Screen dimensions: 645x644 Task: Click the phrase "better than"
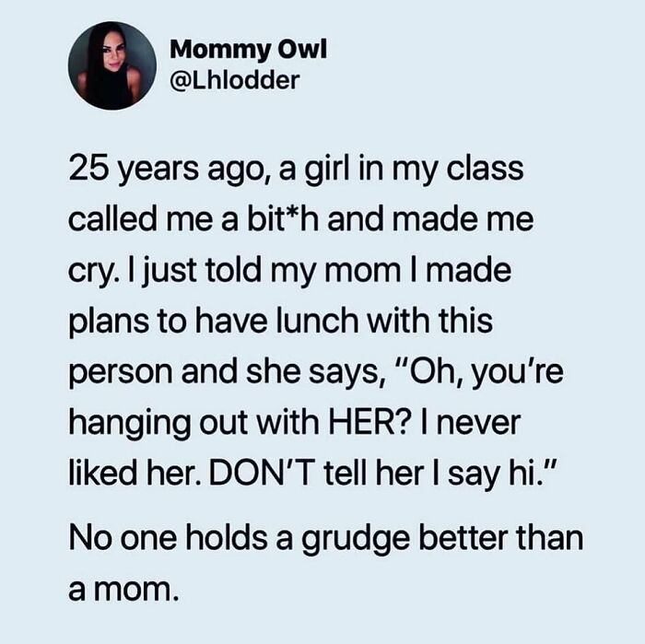click(x=503, y=539)
